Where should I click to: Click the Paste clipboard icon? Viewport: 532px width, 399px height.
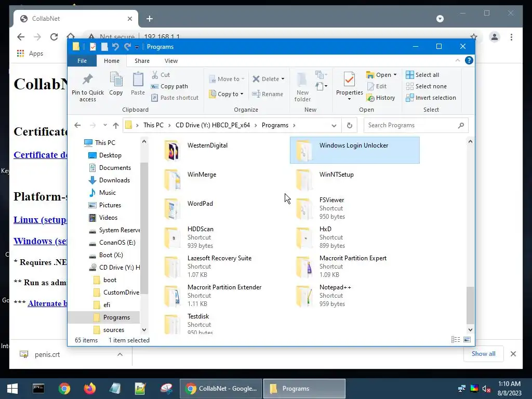(138, 84)
